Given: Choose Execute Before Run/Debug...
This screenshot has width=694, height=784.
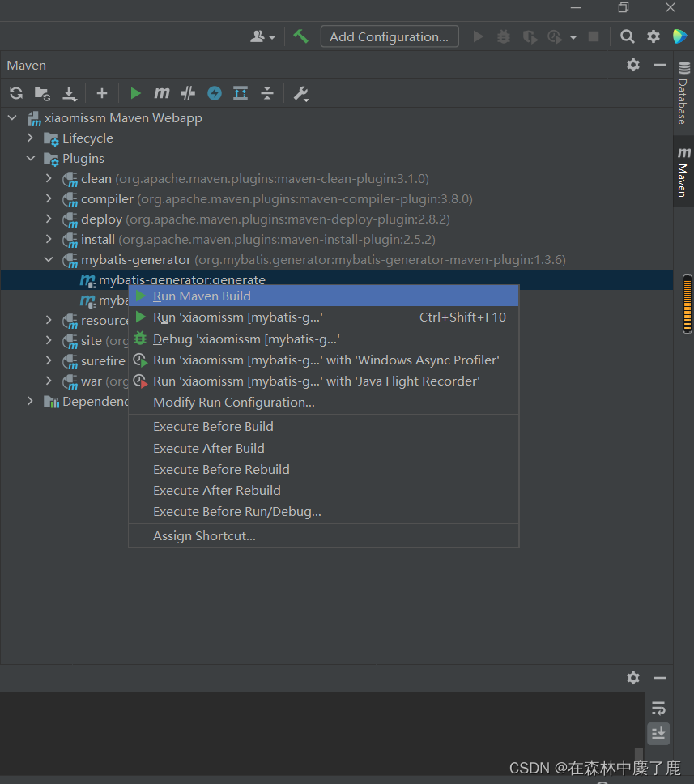Looking at the screenshot, I should (323, 512).
